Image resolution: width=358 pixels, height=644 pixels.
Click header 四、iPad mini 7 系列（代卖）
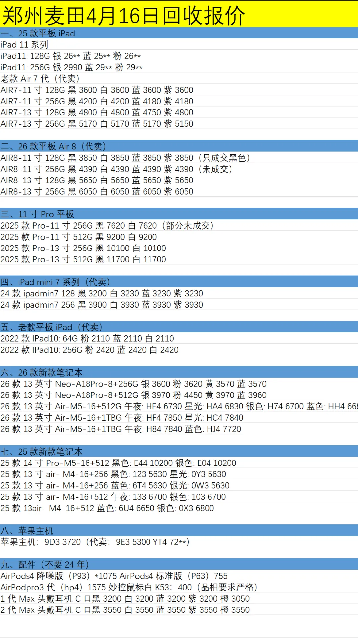tap(179, 281)
